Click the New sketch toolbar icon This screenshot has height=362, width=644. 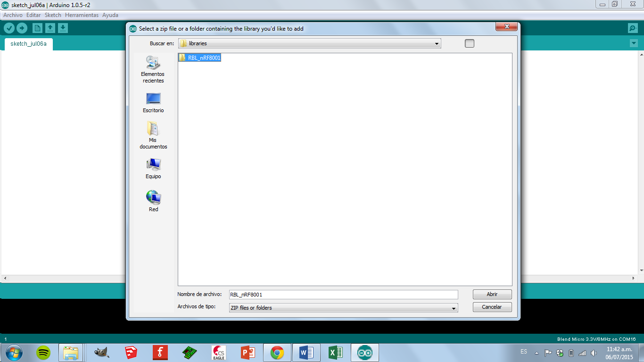[37, 28]
